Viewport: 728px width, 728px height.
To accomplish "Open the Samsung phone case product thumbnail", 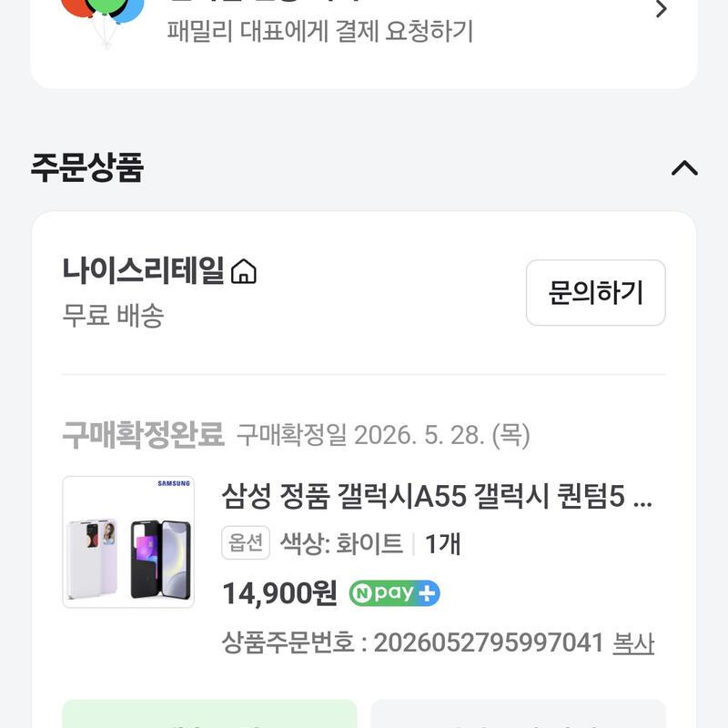I will (x=128, y=541).
